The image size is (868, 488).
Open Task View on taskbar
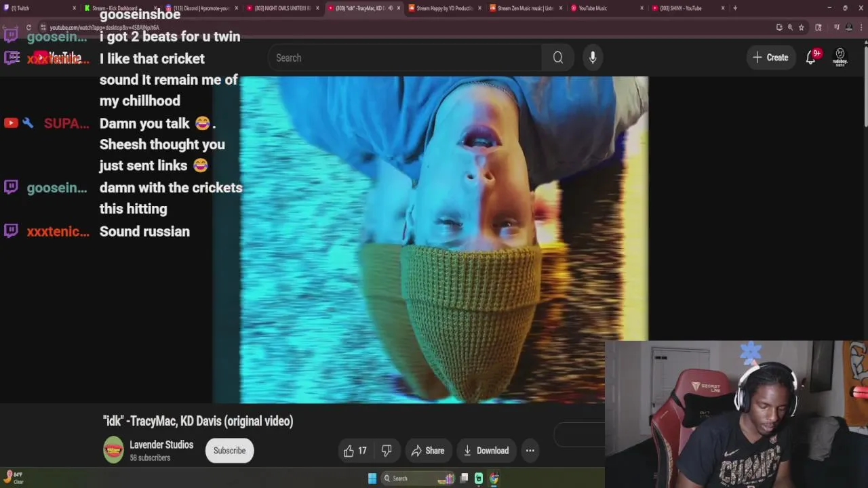pos(464,479)
